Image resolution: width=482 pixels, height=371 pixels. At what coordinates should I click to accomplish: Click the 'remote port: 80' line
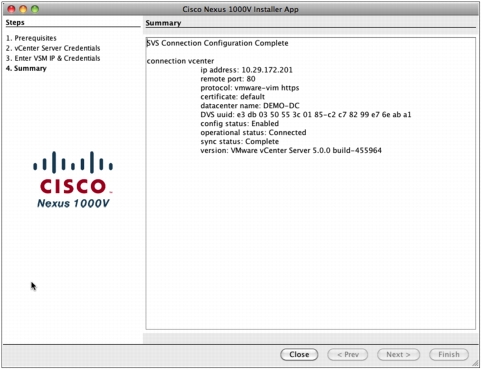pyautogui.click(x=228, y=79)
